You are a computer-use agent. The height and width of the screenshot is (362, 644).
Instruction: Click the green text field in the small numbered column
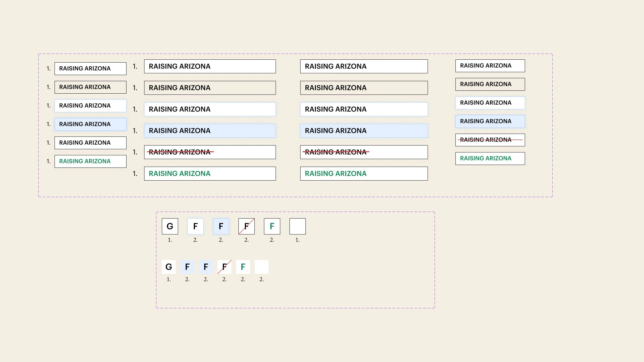[x=90, y=161]
